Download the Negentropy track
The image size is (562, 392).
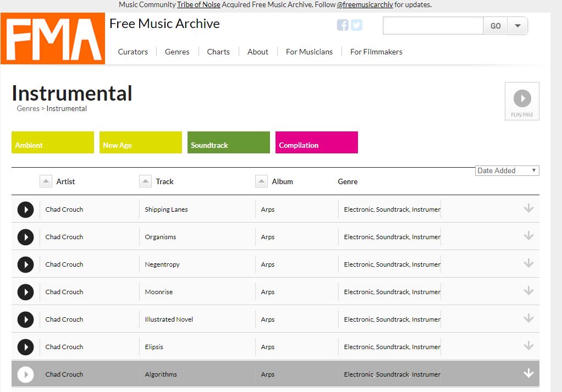528,263
